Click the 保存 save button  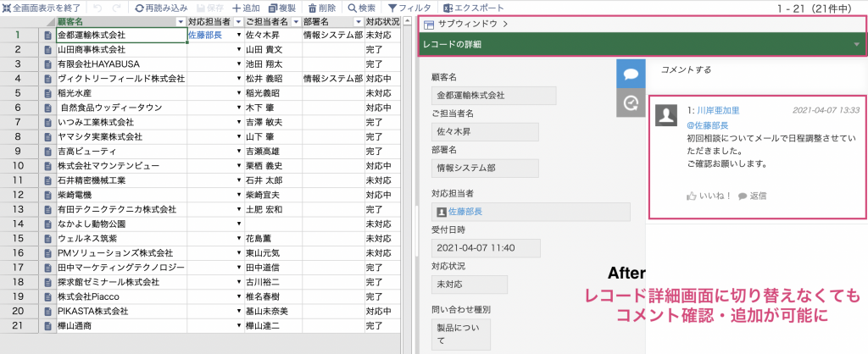[210, 8]
